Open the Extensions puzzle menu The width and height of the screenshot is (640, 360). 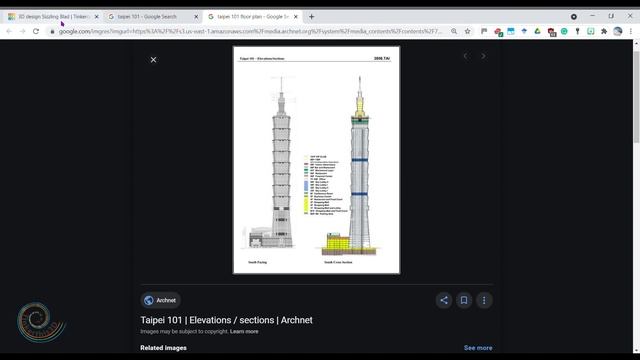[x=604, y=31]
